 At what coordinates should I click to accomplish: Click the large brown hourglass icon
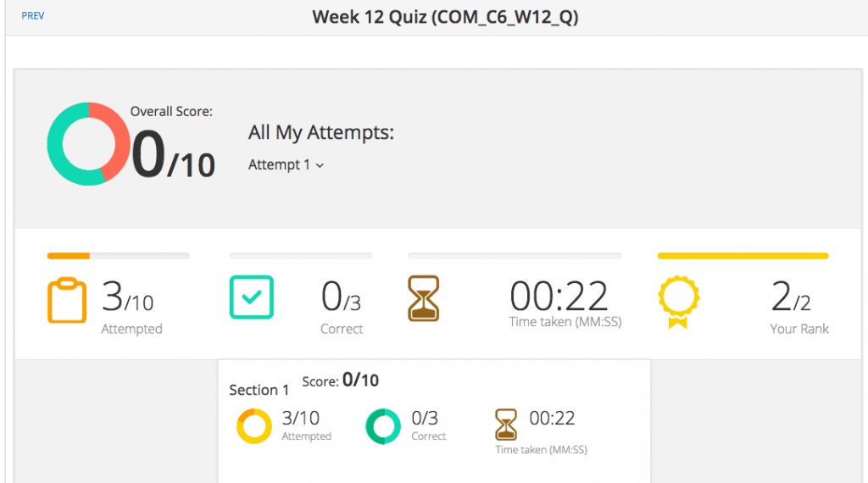tap(424, 298)
